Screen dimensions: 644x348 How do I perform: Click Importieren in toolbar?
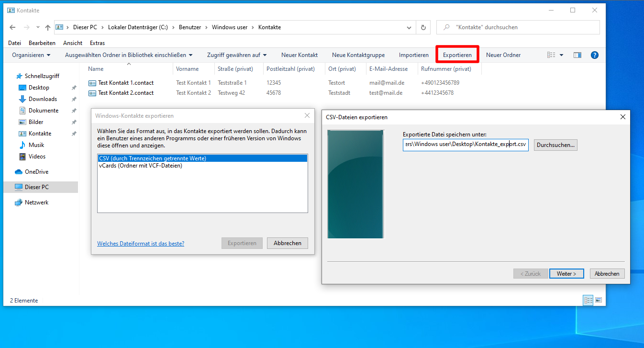[x=414, y=55]
